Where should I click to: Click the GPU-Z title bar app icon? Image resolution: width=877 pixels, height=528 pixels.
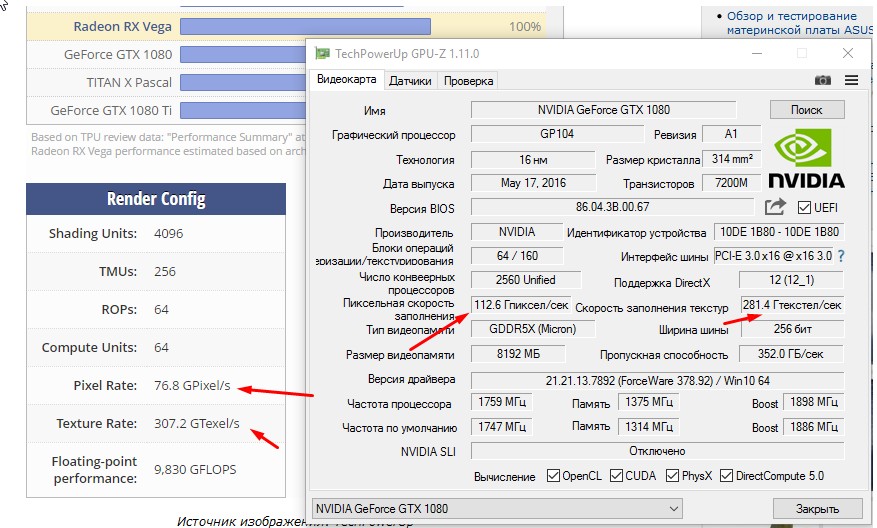[322, 54]
